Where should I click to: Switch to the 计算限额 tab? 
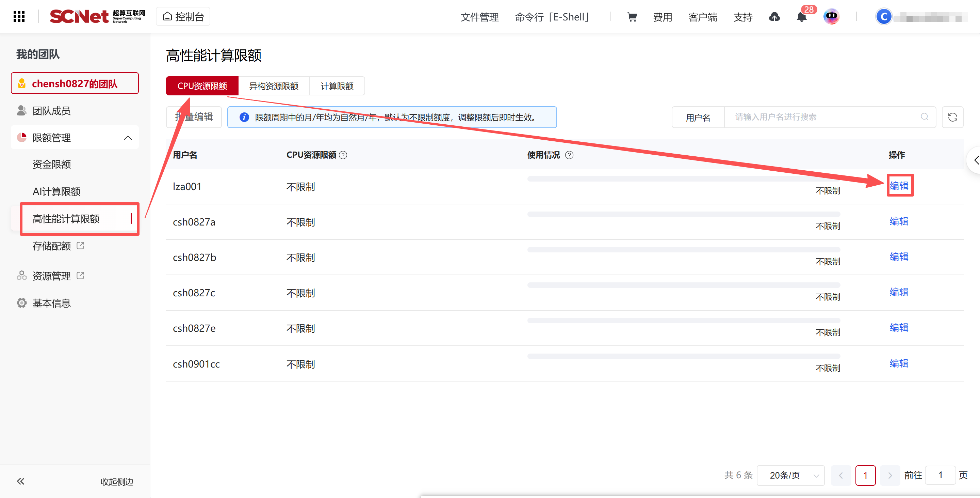(337, 86)
